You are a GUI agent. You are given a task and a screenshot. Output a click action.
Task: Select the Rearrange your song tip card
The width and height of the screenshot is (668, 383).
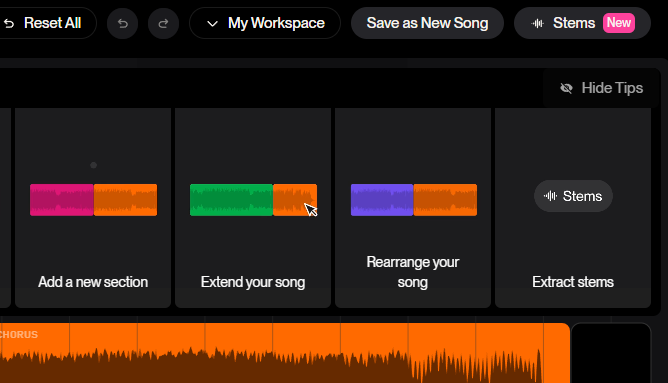click(413, 207)
